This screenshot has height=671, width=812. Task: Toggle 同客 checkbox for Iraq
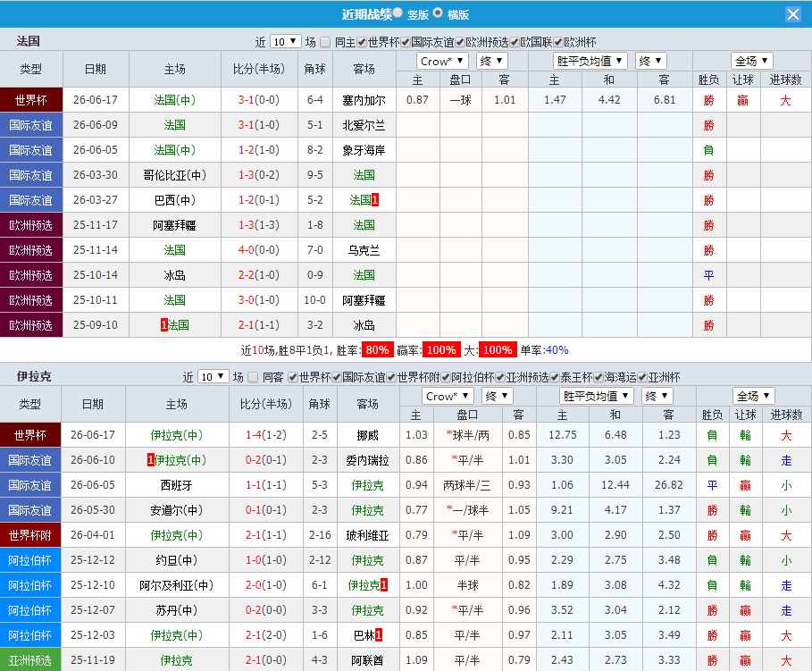(x=253, y=377)
